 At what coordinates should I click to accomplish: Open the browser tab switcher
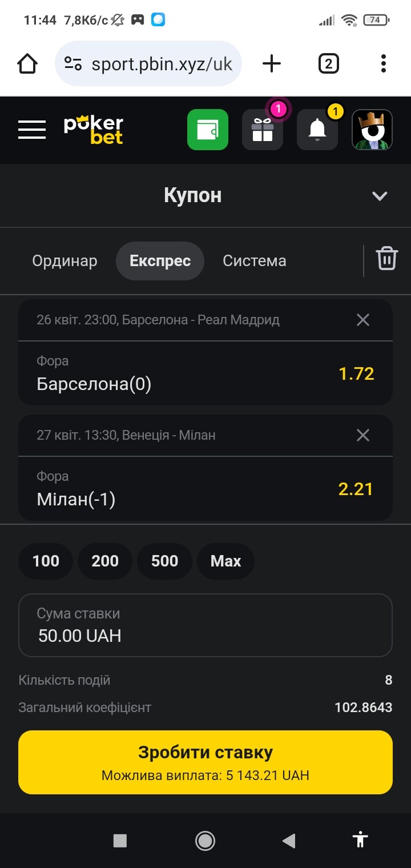coord(328,64)
